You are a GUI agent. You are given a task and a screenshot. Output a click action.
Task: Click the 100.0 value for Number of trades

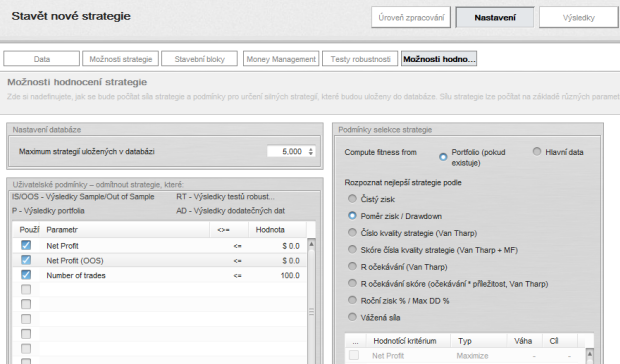coord(290,275)
